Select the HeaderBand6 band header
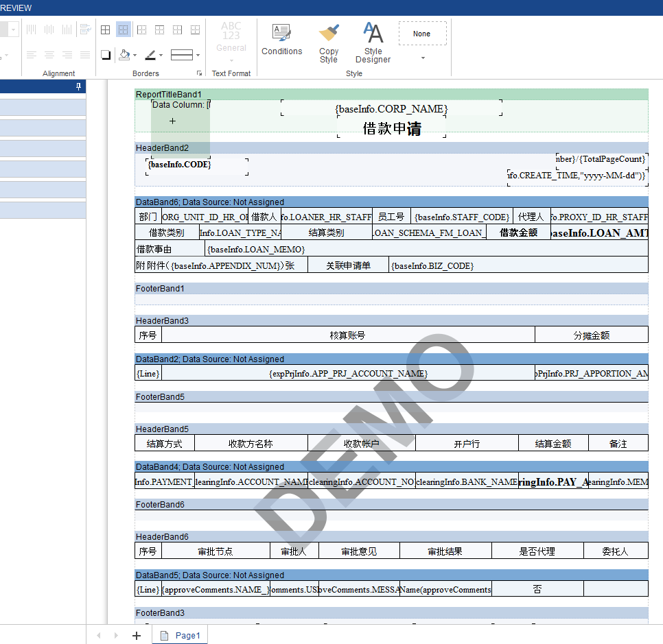 click(x=391, y=536)
